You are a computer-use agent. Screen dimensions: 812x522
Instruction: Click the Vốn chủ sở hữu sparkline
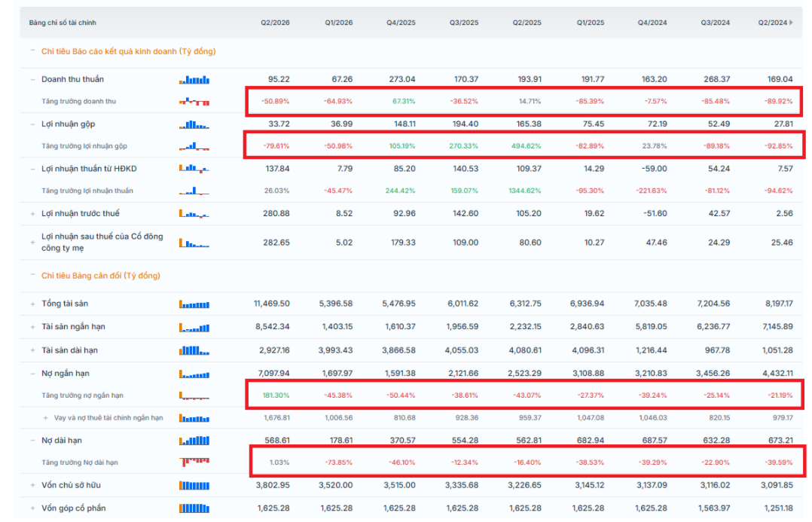point(194,485)
